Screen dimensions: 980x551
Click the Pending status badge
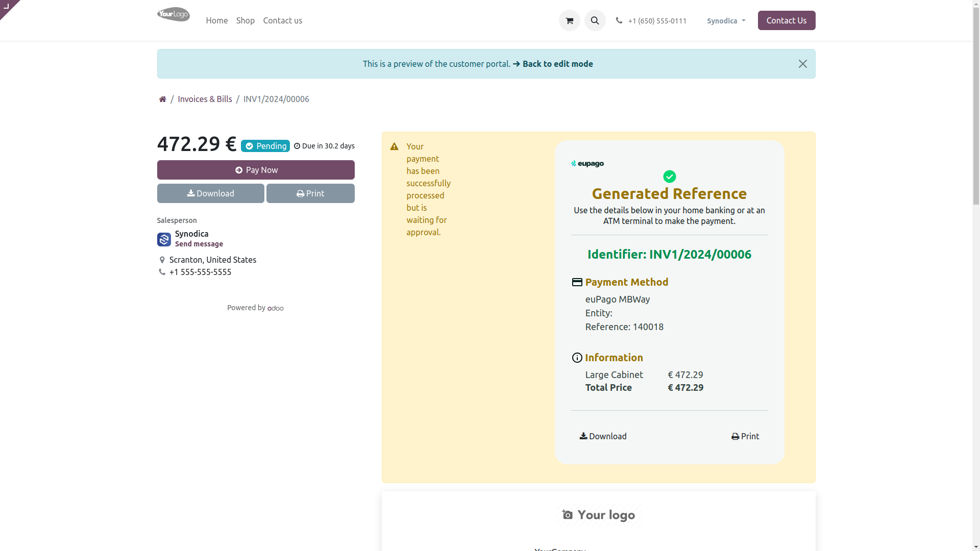(x=265, y=146)
